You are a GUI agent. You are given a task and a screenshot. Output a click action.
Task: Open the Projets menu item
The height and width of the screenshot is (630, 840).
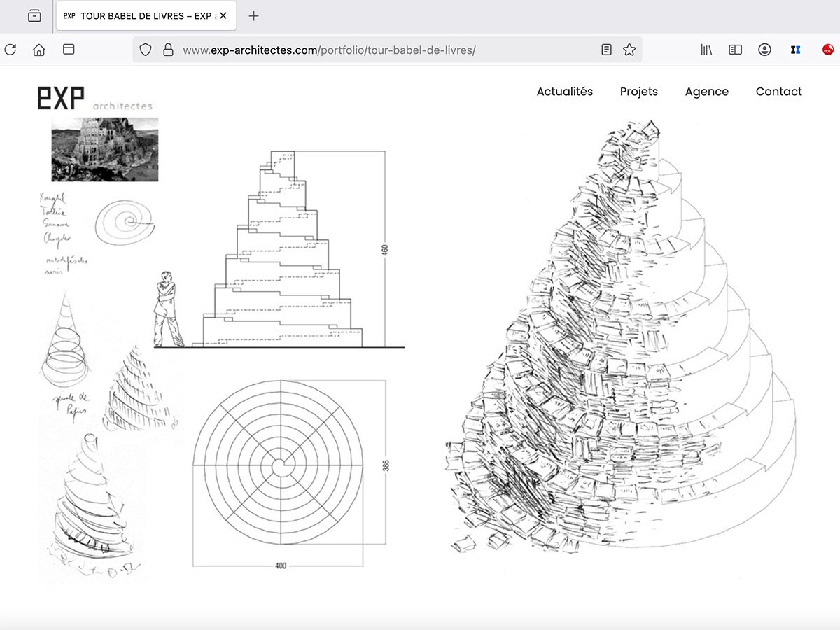pos(639,92)
